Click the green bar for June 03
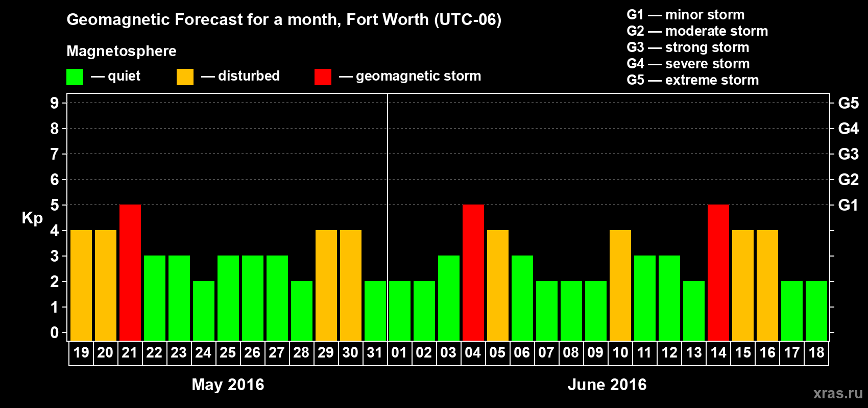The height and width of the screenshot is (408, 868). 449,298
